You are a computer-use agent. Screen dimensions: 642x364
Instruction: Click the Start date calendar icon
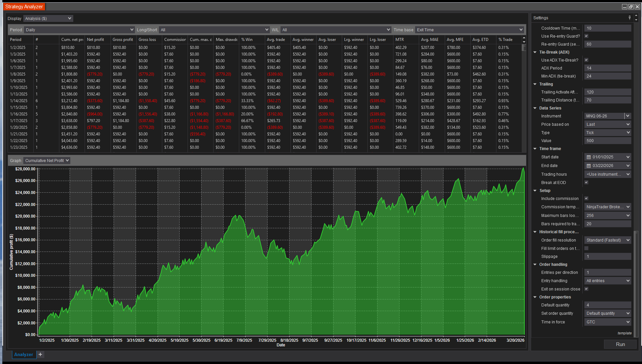click(x=589, y=157)
